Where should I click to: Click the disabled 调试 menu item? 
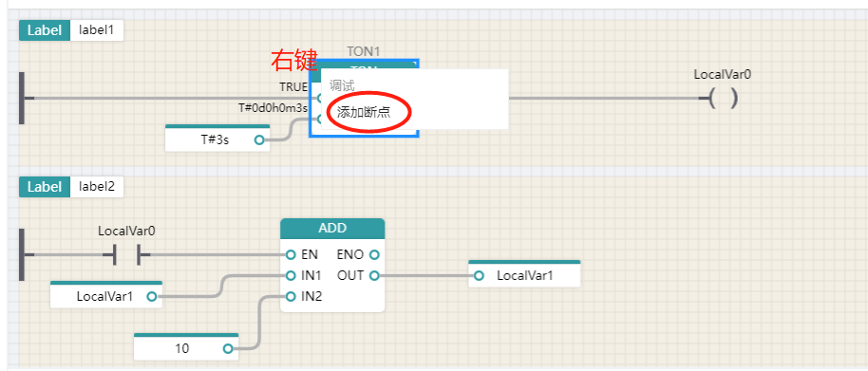pyautogui.click(x=342, y=85)
